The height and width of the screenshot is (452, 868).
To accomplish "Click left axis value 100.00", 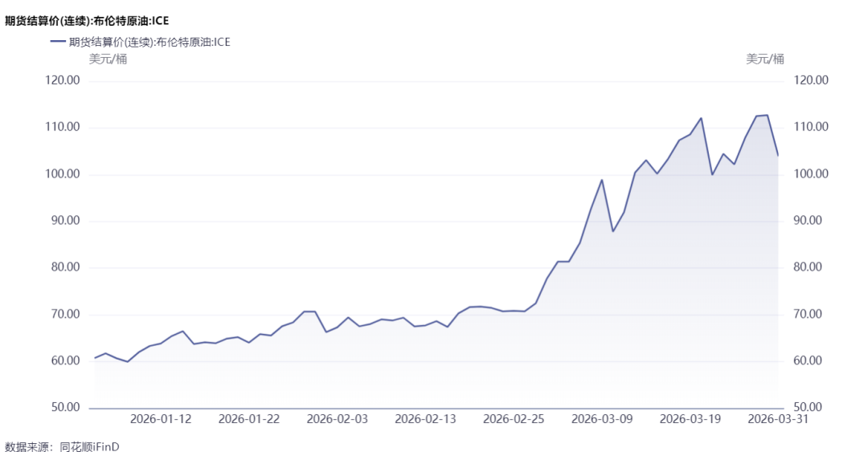I will (x=63, y=173).
